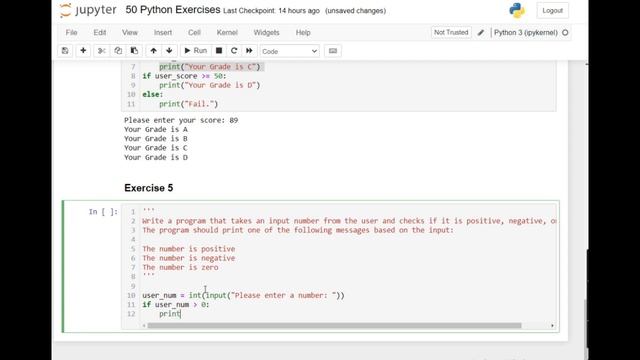The image size is (640, 360).
Task: Click the else: line in upper cell
Action: pos(153,94)
